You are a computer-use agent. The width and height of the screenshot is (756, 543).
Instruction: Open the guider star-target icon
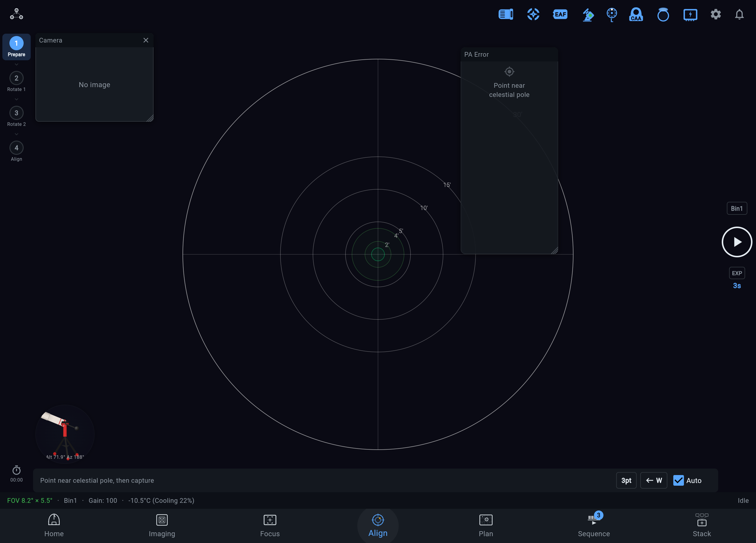533,14
